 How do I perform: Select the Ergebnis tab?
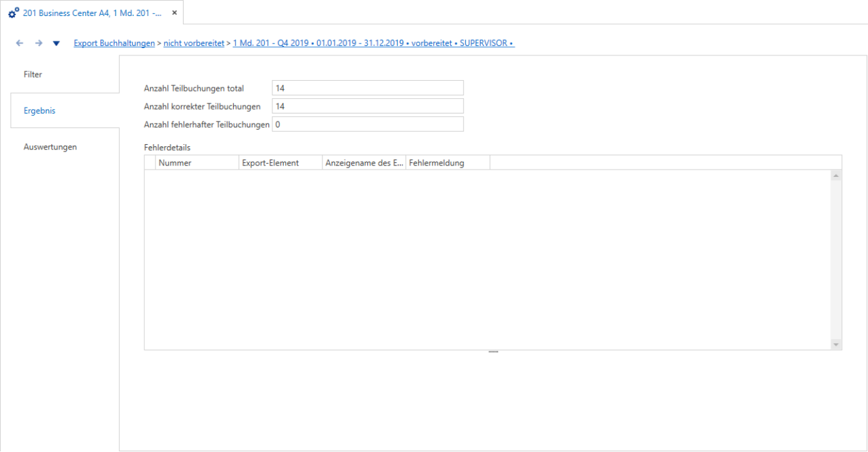65,111
